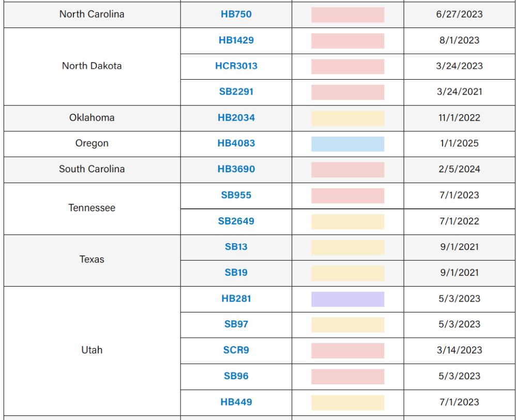Click the HB281 link for Utah

(x=236, y=298)
